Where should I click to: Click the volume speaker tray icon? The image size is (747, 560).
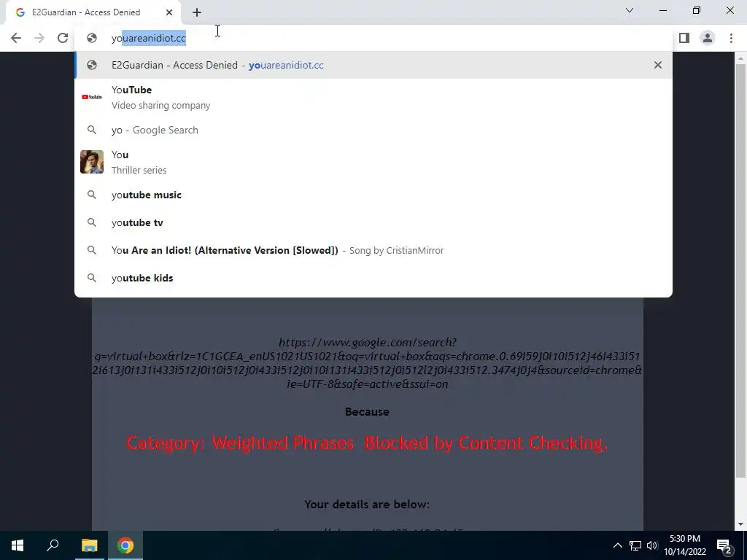point(652,545)
